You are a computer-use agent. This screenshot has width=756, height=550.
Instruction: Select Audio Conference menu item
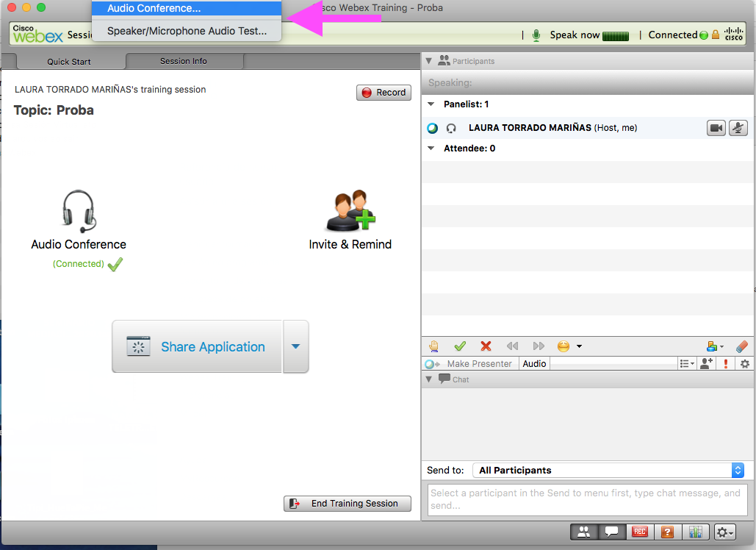(186, 10)
